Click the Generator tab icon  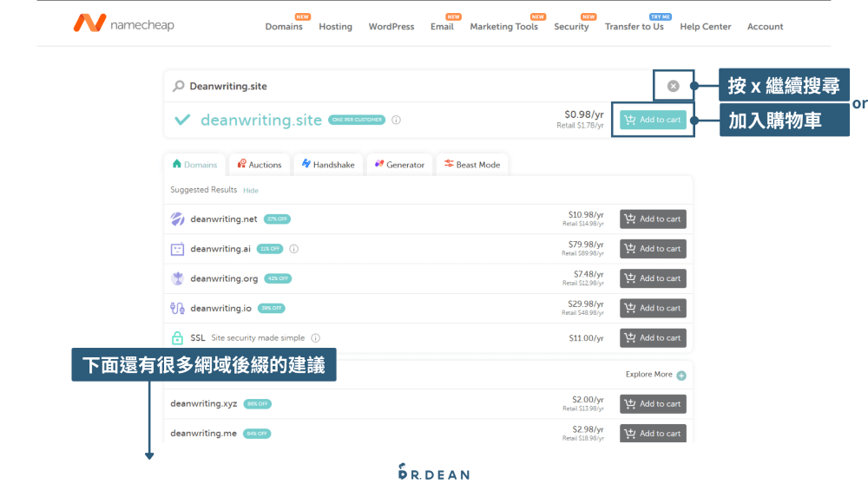379,163
